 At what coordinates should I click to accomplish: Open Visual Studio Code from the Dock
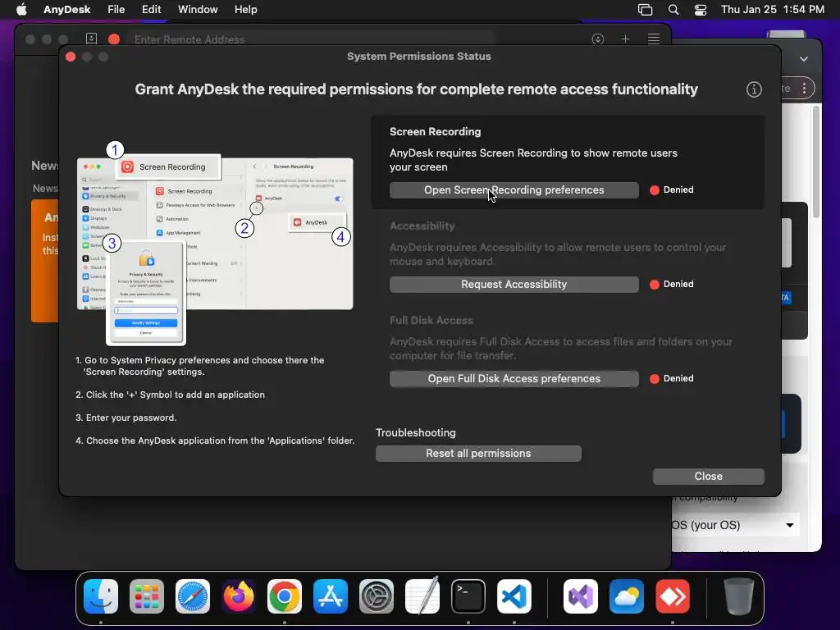click(514, 596)
